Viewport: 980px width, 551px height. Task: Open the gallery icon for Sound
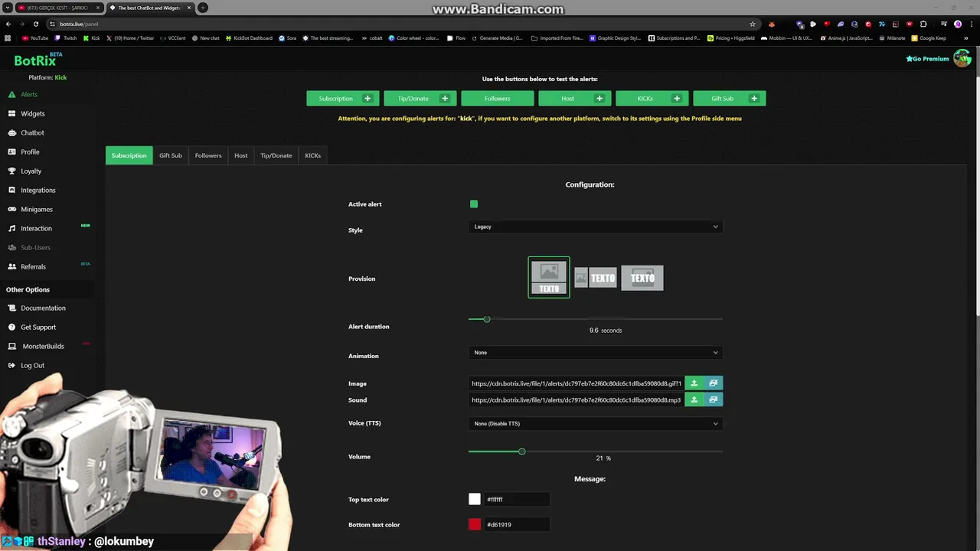[713, 399]
